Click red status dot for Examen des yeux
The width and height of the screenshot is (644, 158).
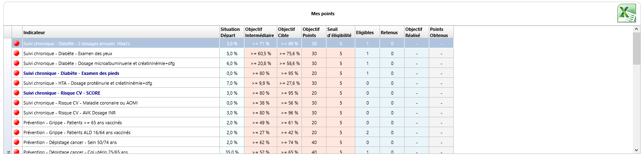coord(17,53)
